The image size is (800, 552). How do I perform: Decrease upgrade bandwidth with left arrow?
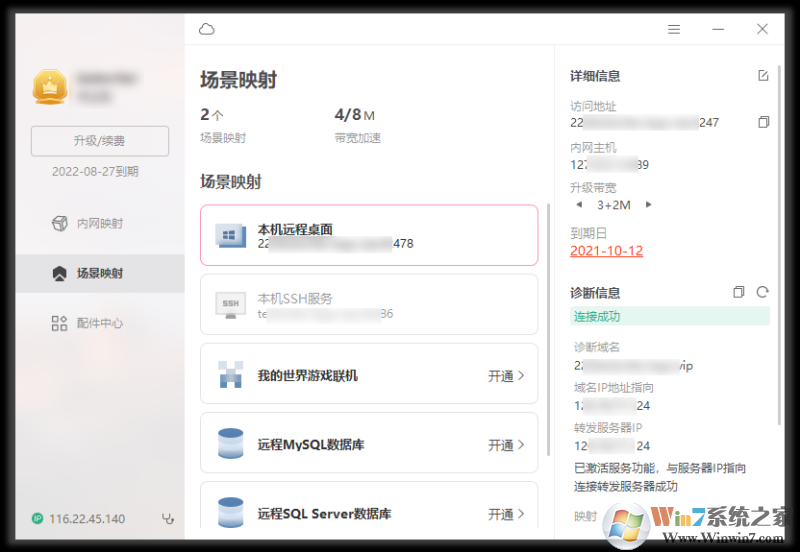point(579,204)
